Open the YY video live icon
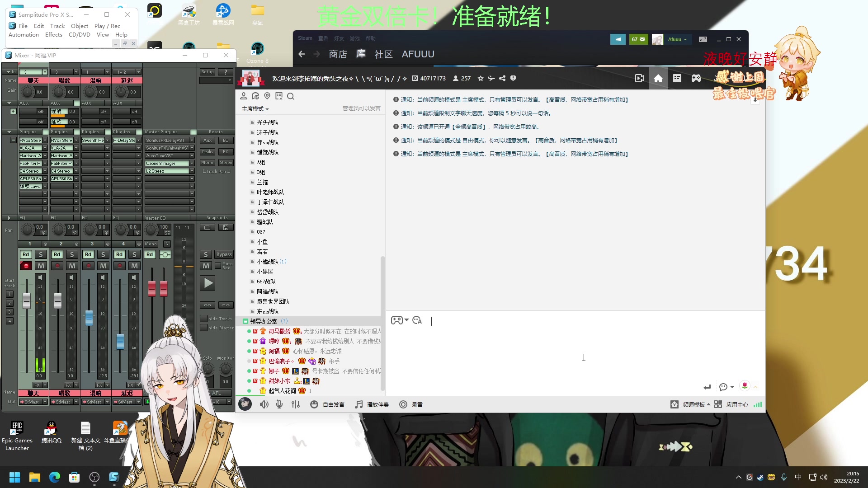Image resolution: width=868 pixels, height=488 pixels. click(x=639, y=79)
